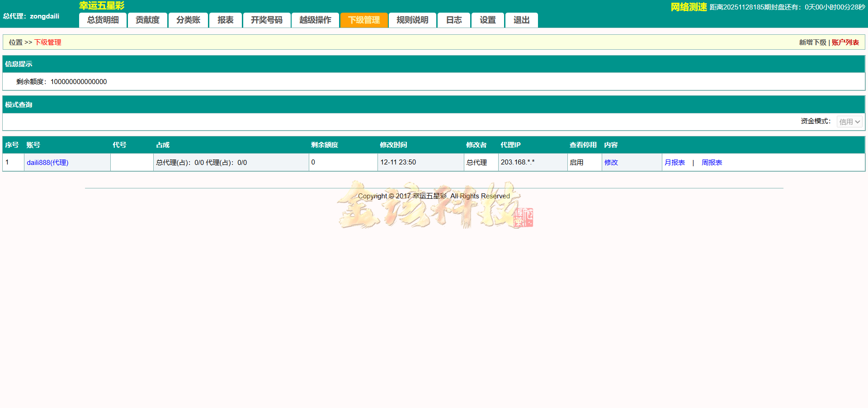Run the 网络测速 speed test
The image size is (868, 408).
click(688, 7)
